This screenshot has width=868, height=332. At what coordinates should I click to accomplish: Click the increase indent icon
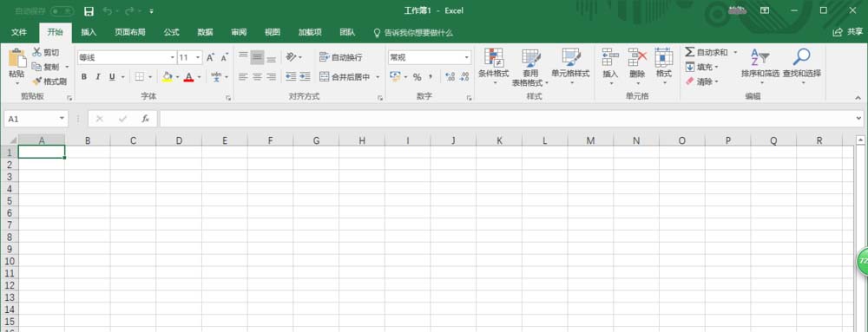pyautogui.click(x=305, y=77)
